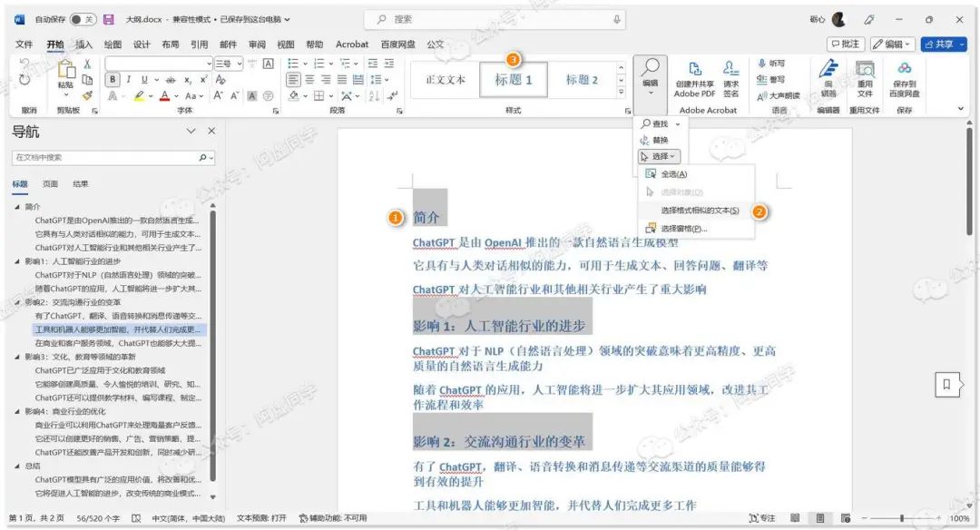
Task: Click the Grow Font icon
Action: pyautogui.click(x=218, y=95)
